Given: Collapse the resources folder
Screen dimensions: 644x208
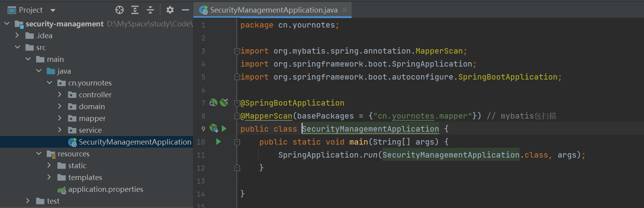Looking at the screenshot, I should click(x=39, y=154).
